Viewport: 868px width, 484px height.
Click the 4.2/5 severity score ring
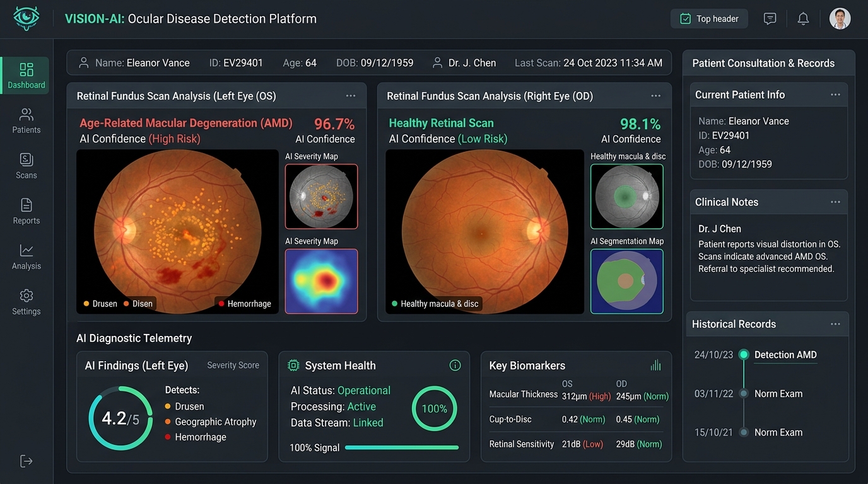coord(120,418)
